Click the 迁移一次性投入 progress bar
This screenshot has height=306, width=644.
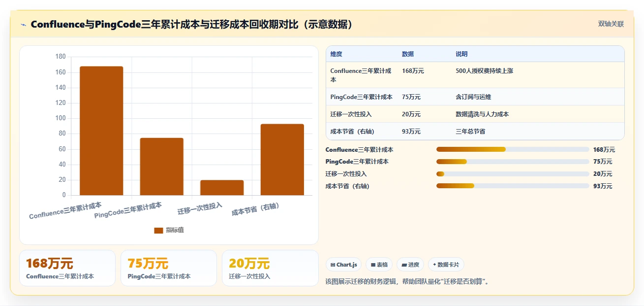pyautogui.click(x=513, y=174)
